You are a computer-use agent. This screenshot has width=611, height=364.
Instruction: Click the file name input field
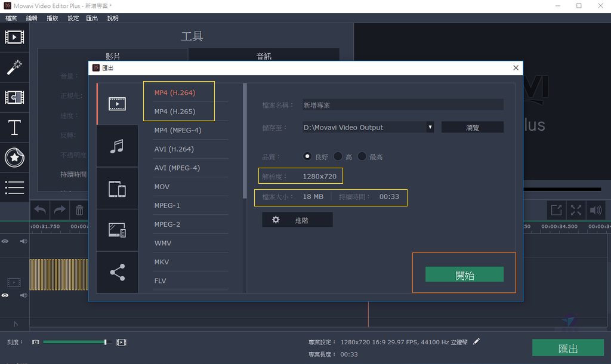pos(403,105)
